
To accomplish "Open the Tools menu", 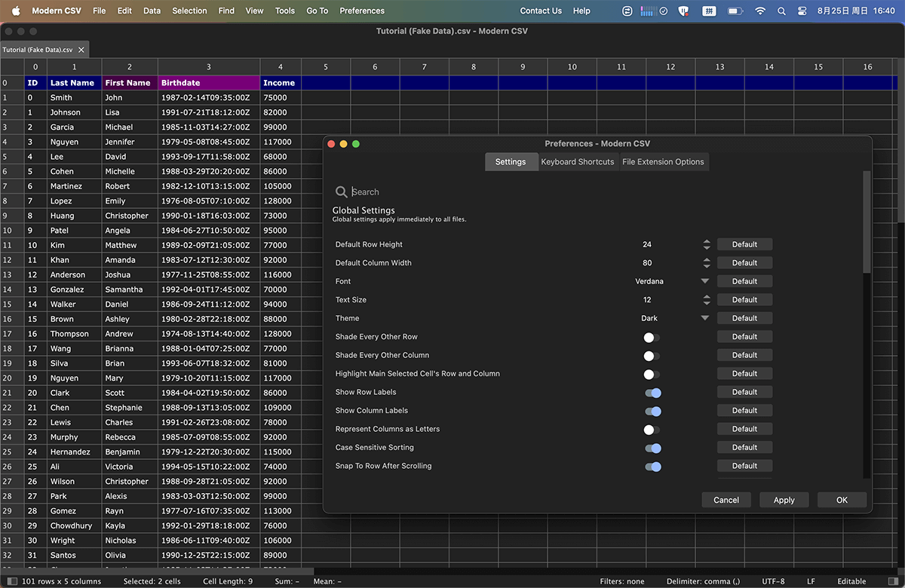I will 285,11.
